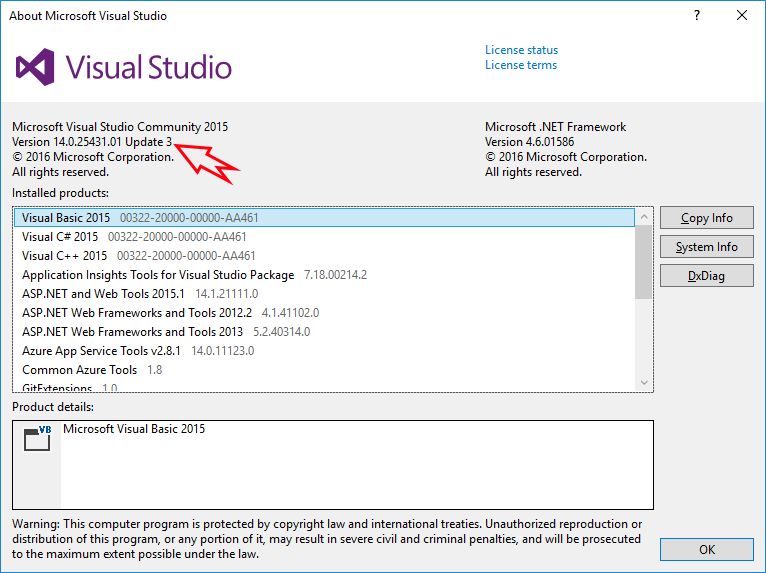Select Visual C# 2015 entry
Viewport: 766px width, 573px height.
[x=60, y=237]
